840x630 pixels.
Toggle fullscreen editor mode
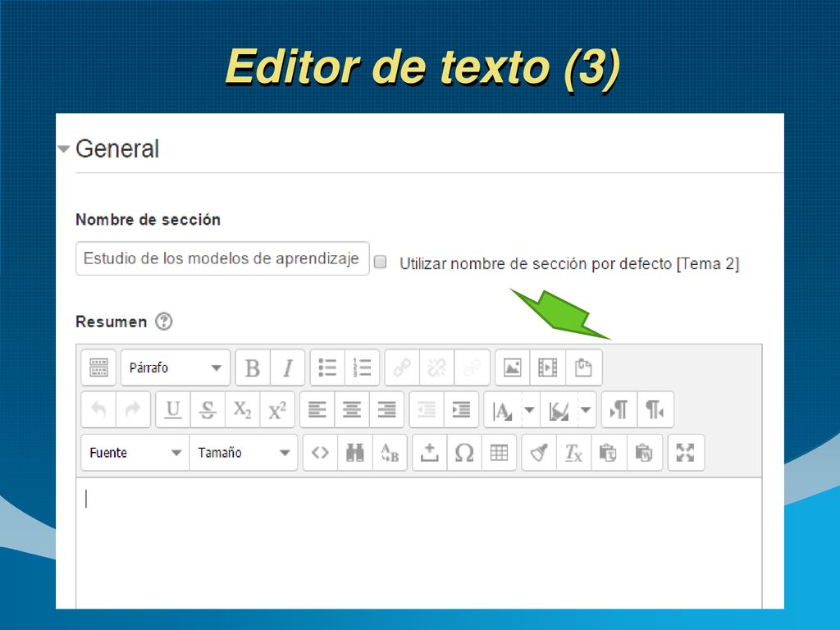pyautogui.click(x=686, y=453)
